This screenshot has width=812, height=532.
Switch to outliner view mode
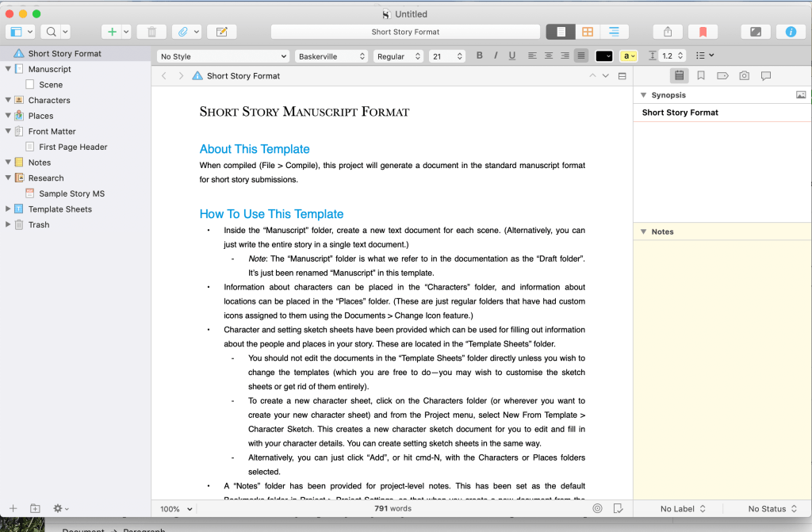tap(615, 32)
